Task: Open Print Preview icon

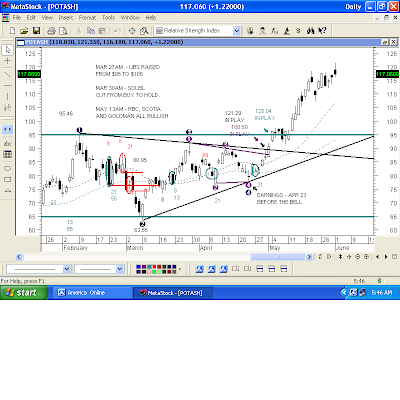Action: point(63,31)
